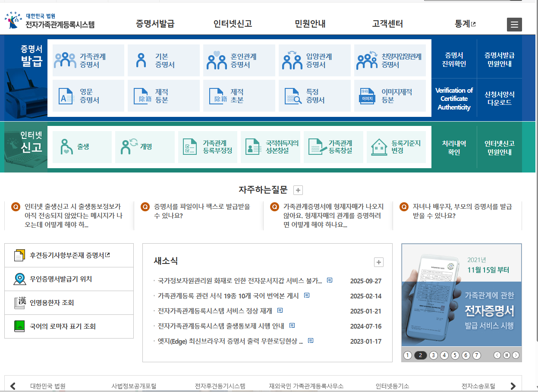The image size is (538, 392).
Task: Open the hamburger navigation menu
Action: (x=514, y=25)
